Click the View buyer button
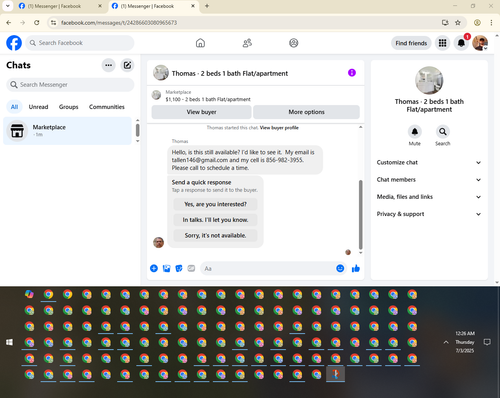The height and width of the screenshot is (398, 500). click(x=201, y=112)
